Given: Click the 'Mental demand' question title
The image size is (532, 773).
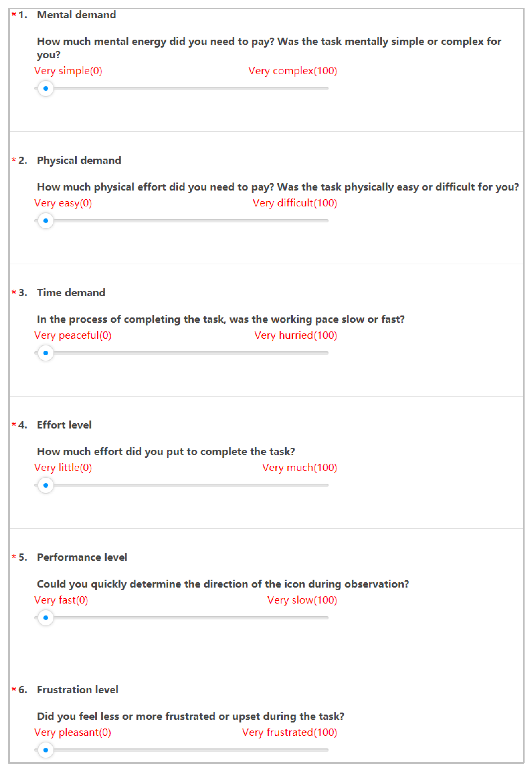Looking at the screenshot, I should point(76,15).
